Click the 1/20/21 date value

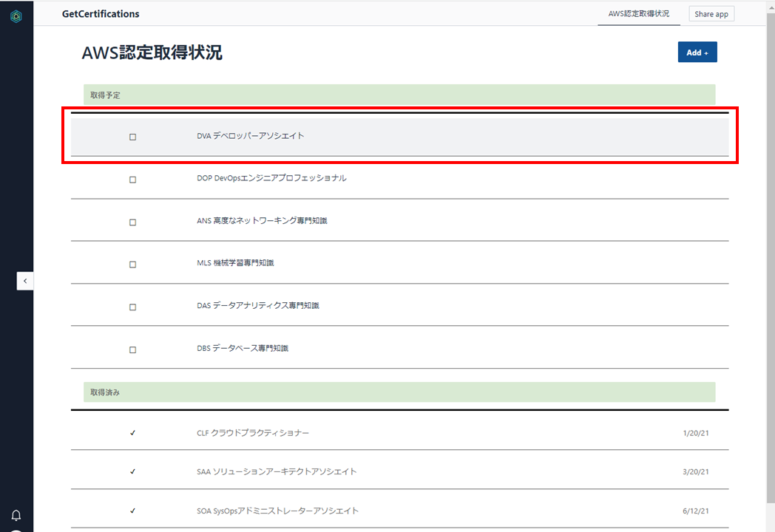695,433
